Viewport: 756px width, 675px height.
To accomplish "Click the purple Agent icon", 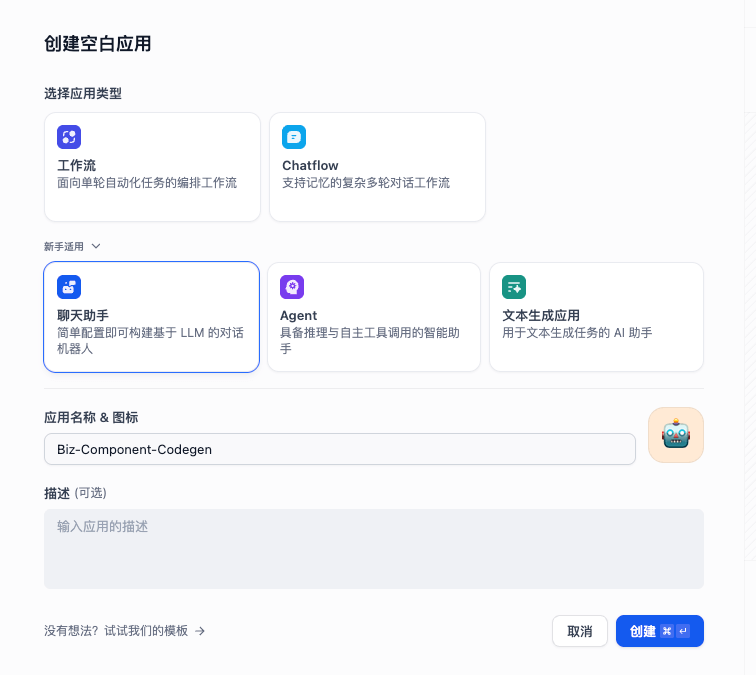I will [x=292, y=287].
